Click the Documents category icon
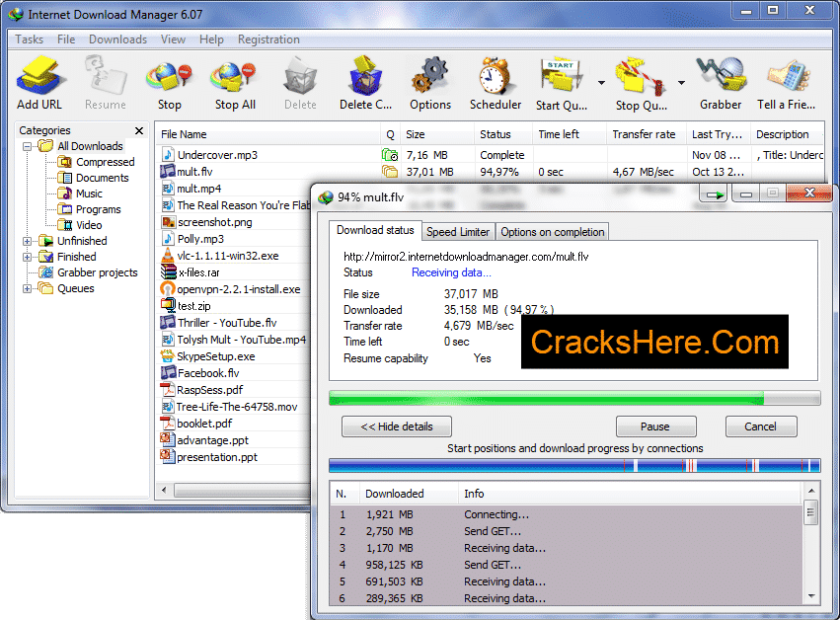This screenshot has width=840, height=620. [65, 178]
